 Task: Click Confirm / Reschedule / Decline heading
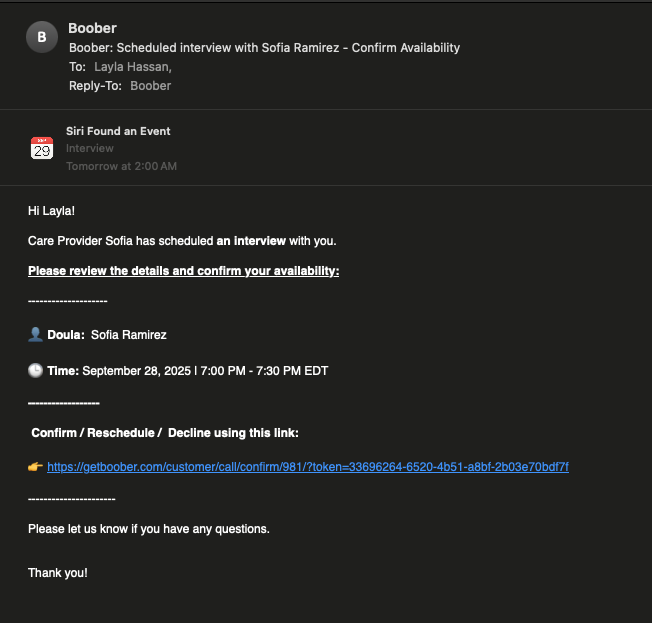[x=165, y=433]
